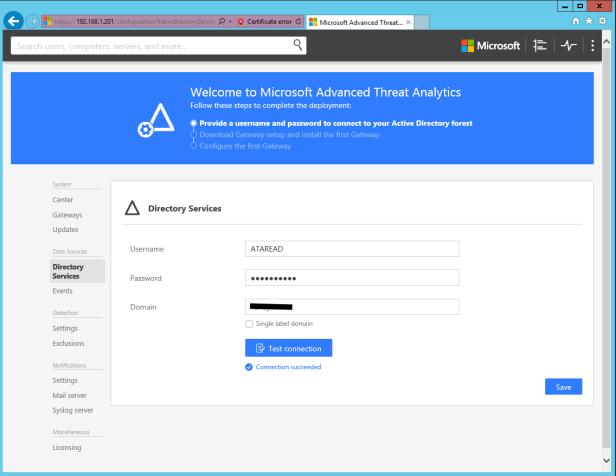Click the scroll down arrow on scrollbar
The height and width of the screenshot is (476, 616).
(606, 460)
